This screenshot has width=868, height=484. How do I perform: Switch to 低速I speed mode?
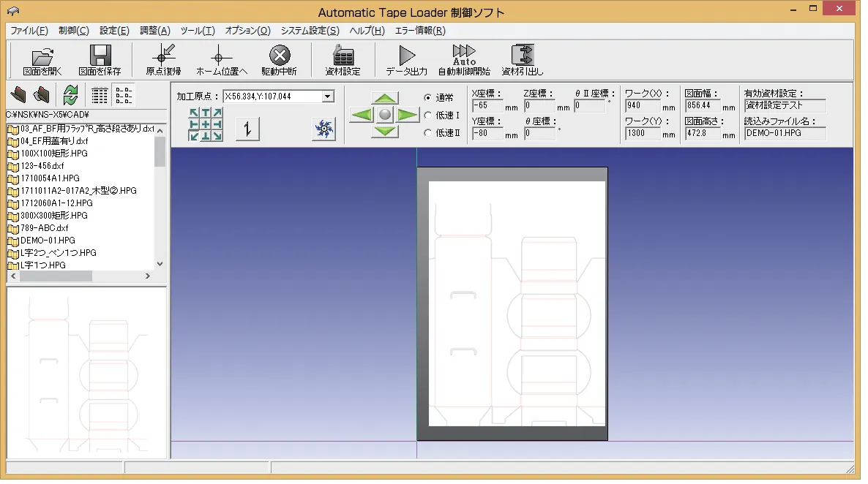click(429, 114)
